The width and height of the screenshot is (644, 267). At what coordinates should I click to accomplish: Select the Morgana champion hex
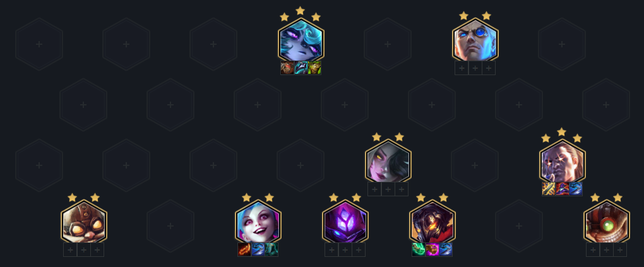[388, 162]
